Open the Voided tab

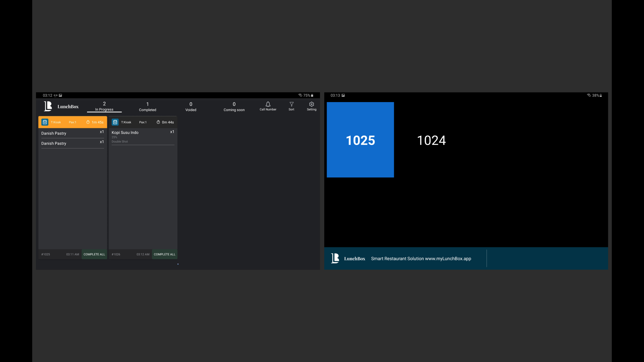click(191, 107)
